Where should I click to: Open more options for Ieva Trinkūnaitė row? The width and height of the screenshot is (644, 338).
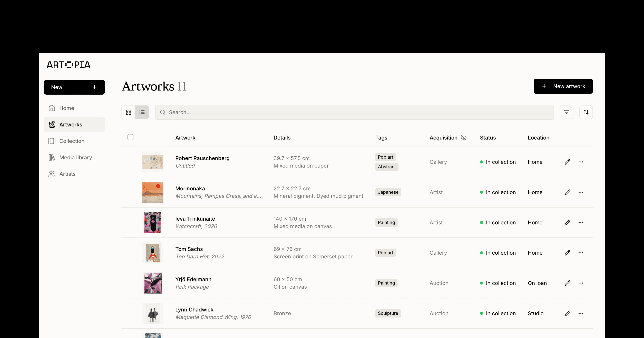(x=581, y=223)
